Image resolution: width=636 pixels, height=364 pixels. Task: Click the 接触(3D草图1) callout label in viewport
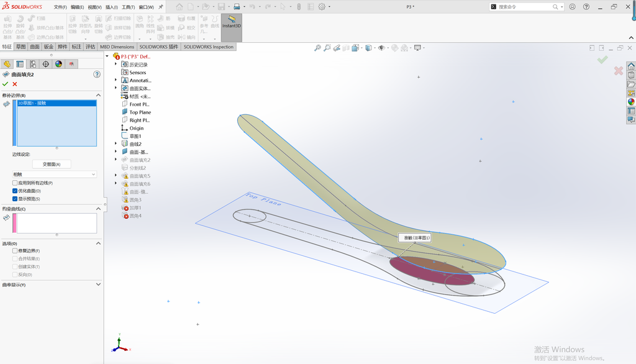[414, 238]
